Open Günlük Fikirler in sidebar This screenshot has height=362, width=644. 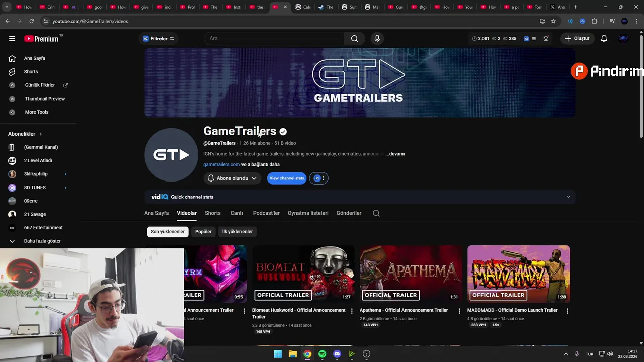pos(40,85)
